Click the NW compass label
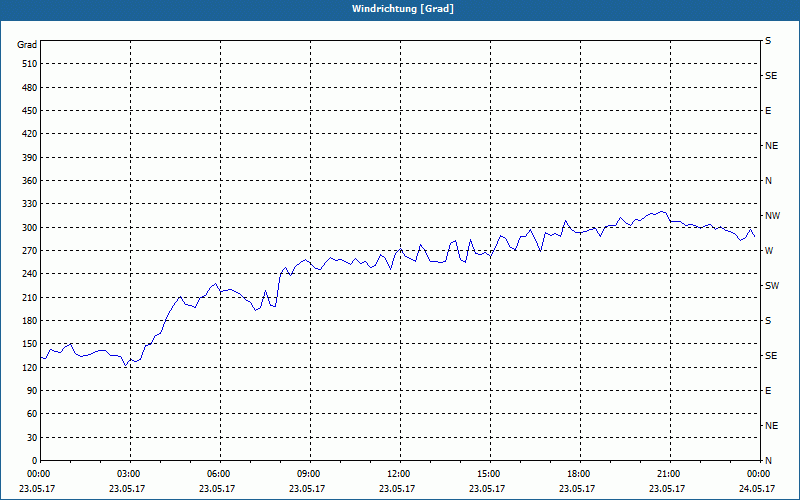 coord(772,216)
